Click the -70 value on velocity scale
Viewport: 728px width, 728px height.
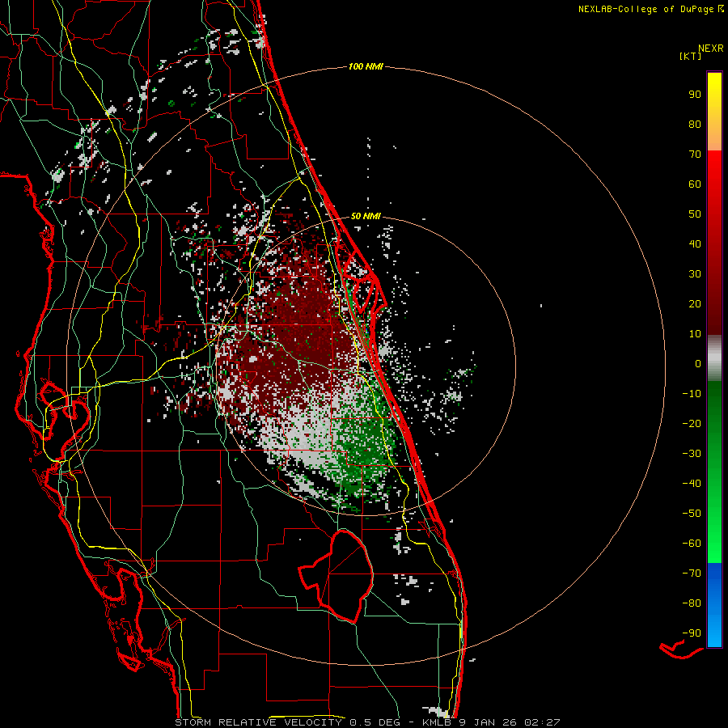click(692, 574)
